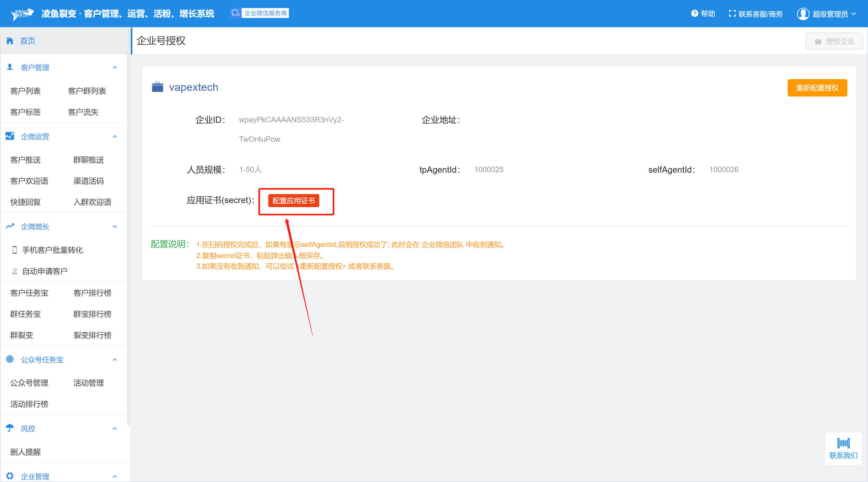Collapse the 客户管理 section chevron

[x=114, y=67]
